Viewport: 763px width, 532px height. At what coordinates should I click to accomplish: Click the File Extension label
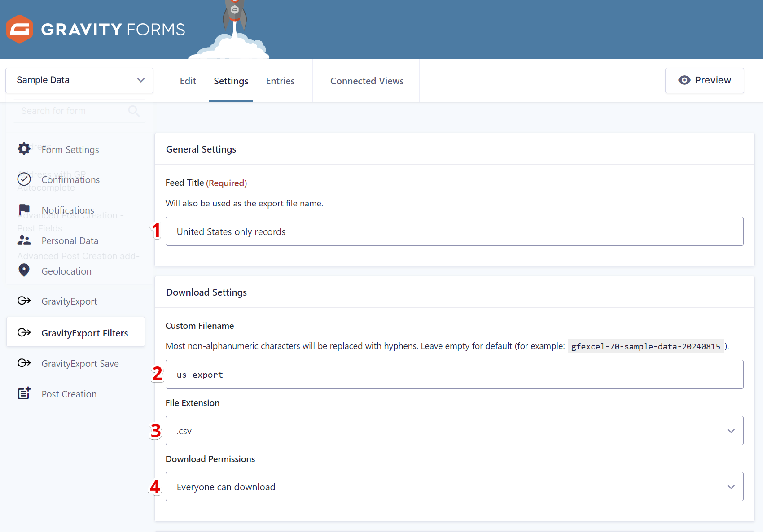193,403
